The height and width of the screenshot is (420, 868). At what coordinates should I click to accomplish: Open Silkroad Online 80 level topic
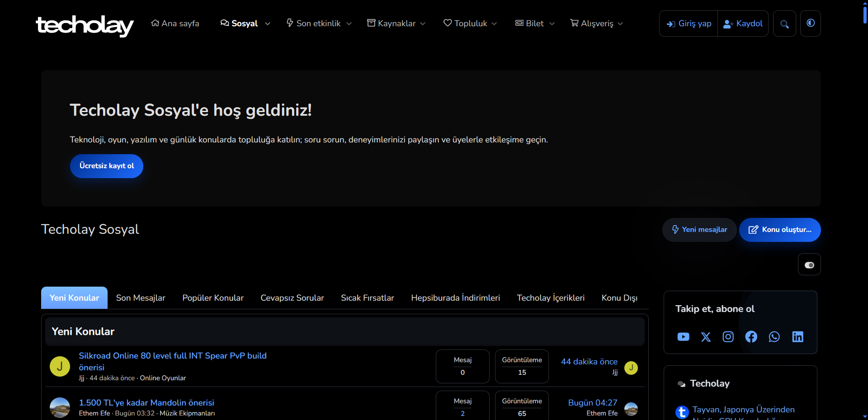[173, 361]
